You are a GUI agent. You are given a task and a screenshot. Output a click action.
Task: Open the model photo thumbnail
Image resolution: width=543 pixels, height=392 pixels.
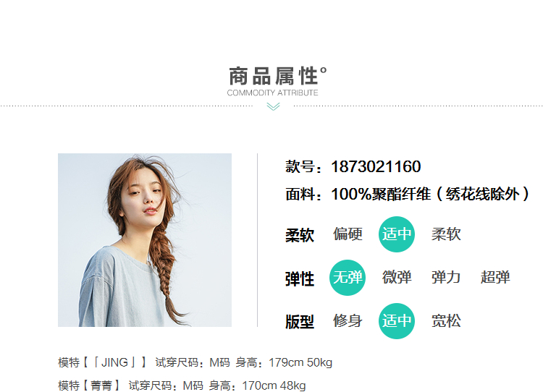pos(145,240)
